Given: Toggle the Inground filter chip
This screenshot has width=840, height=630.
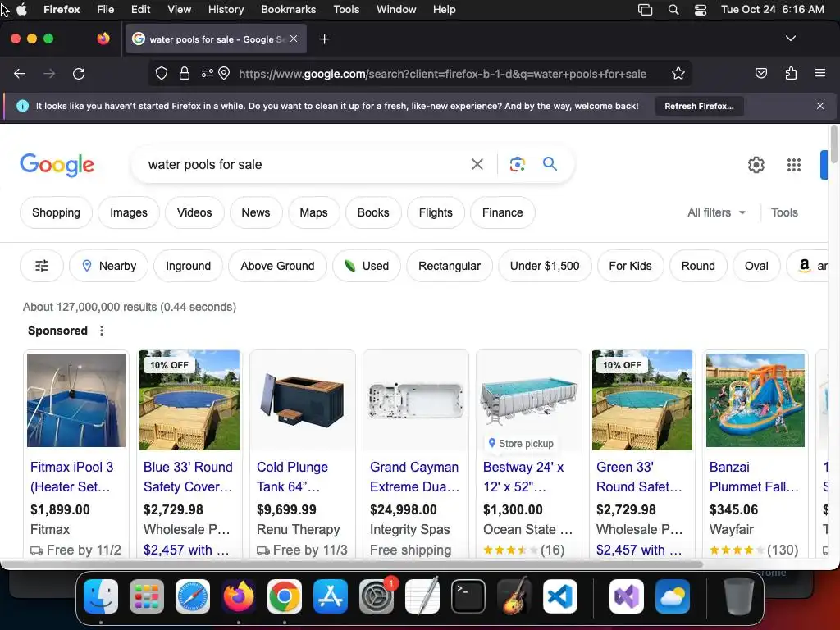Looking at the screenshot, I should 188,266.
